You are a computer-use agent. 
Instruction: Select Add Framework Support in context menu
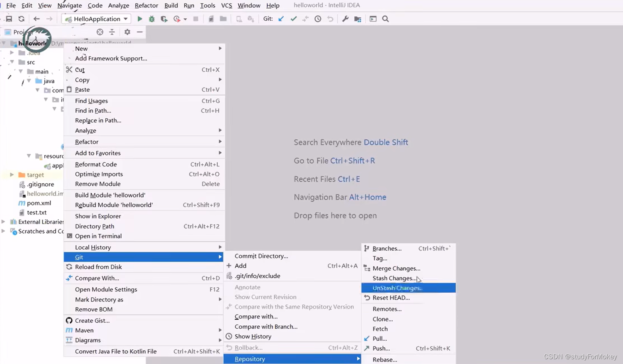click(x=144, y=58)
